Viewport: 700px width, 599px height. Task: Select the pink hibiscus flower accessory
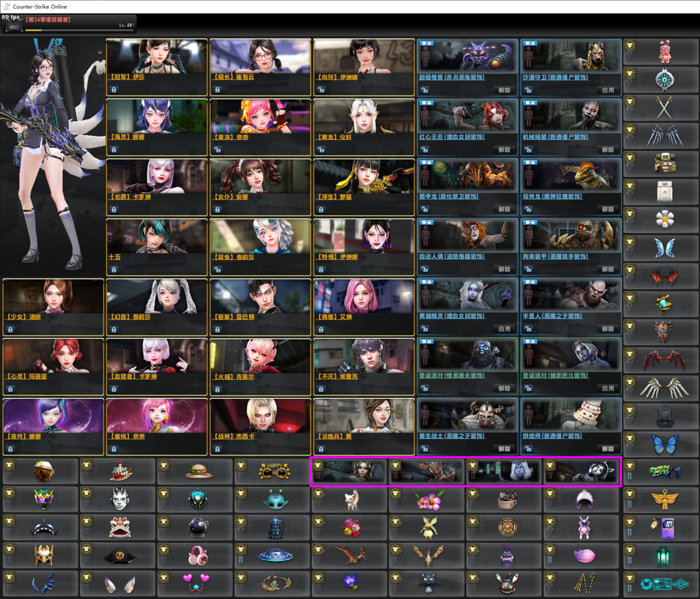tap(428, 499)
